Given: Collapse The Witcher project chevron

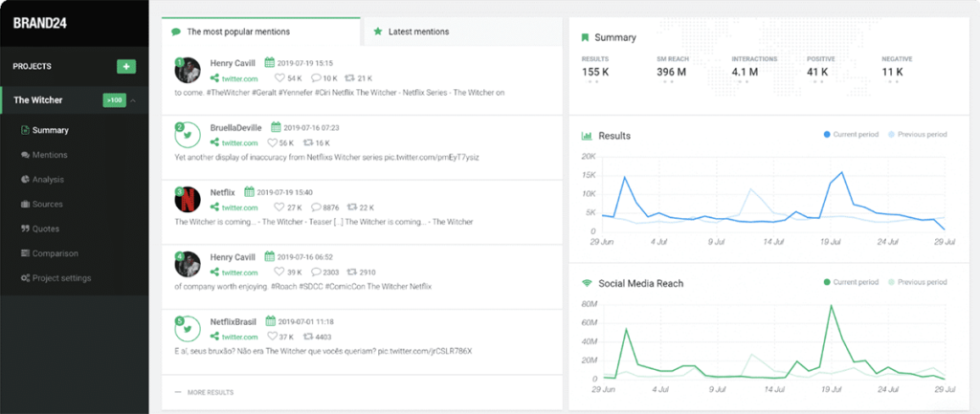Looking at the screenshot, I should pyautogui.click(x=134, y=100).
